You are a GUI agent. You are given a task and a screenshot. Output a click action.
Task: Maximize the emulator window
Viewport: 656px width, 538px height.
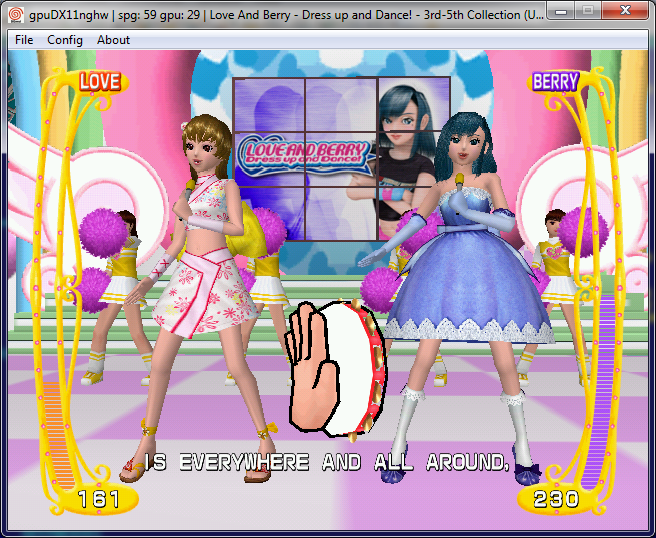point(588,11)
